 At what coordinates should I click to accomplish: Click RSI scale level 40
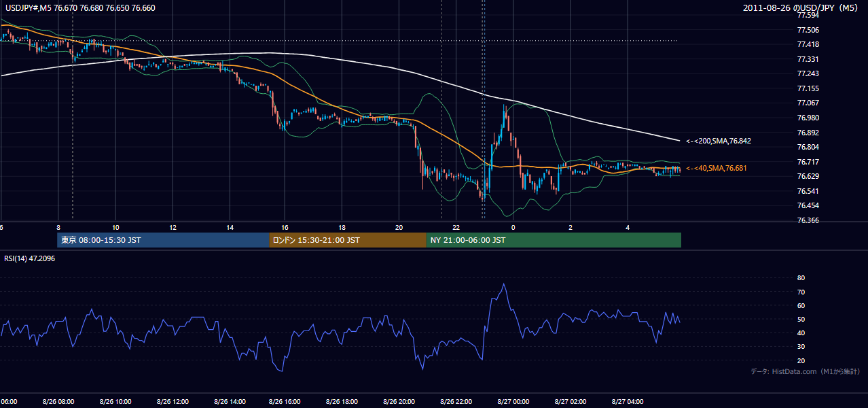[x=801, y=333]
